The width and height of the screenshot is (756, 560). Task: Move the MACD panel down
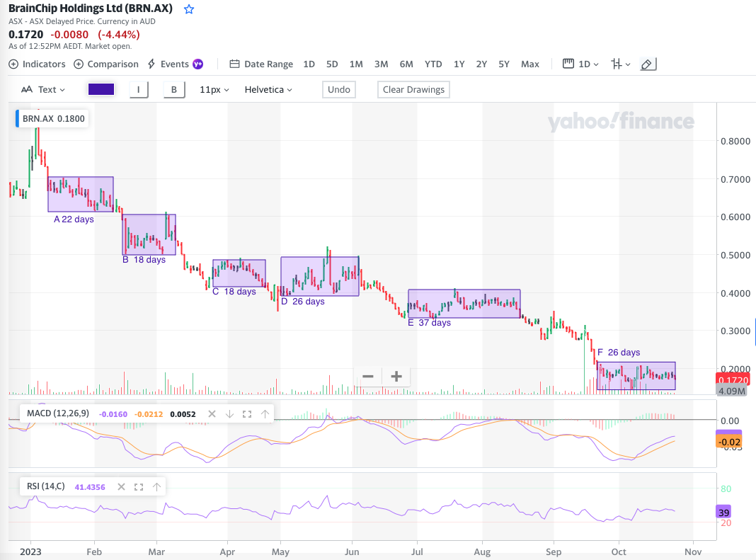click(229, 414)
